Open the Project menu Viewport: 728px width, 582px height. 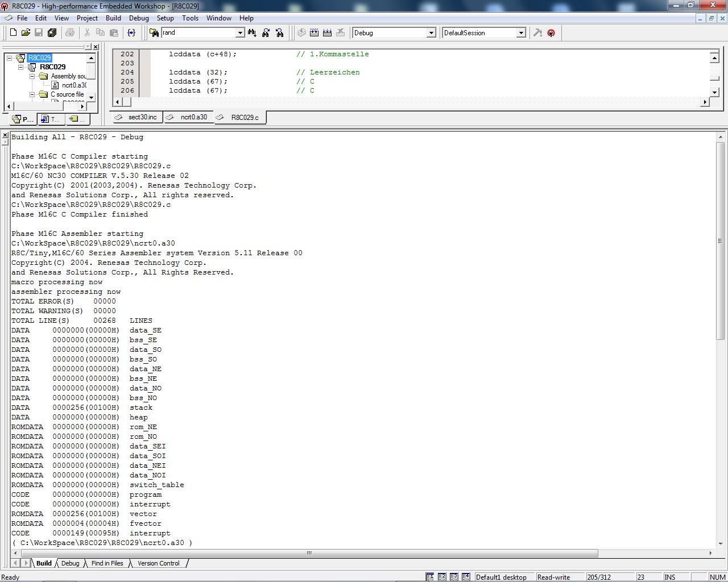point(87,18)
